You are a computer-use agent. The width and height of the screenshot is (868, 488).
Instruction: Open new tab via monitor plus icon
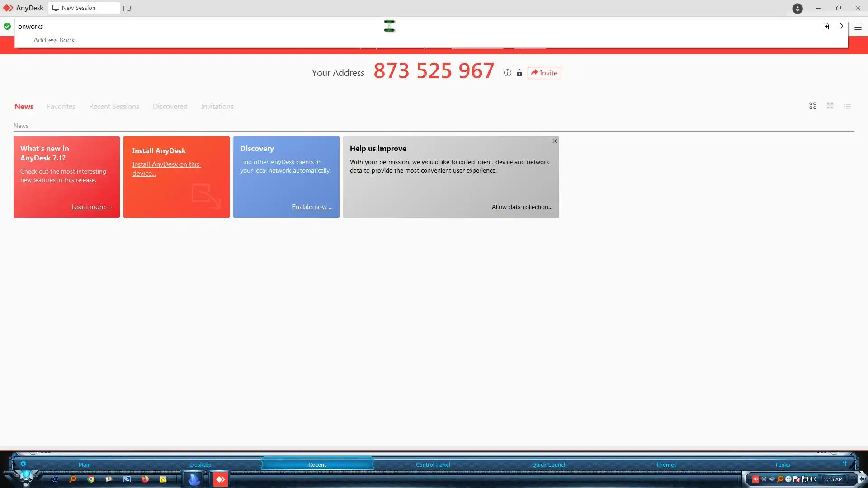pos(127,9)
